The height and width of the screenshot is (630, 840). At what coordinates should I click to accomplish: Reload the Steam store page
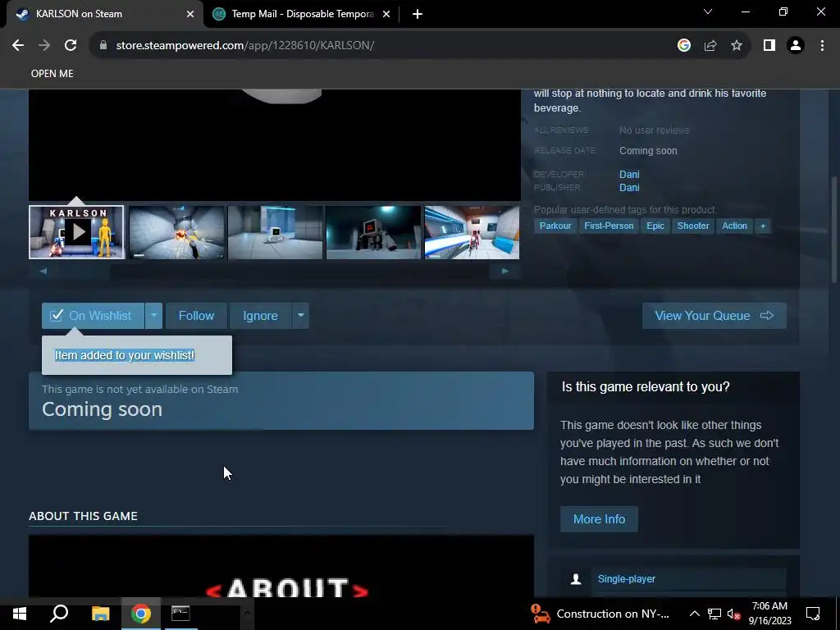71,46
